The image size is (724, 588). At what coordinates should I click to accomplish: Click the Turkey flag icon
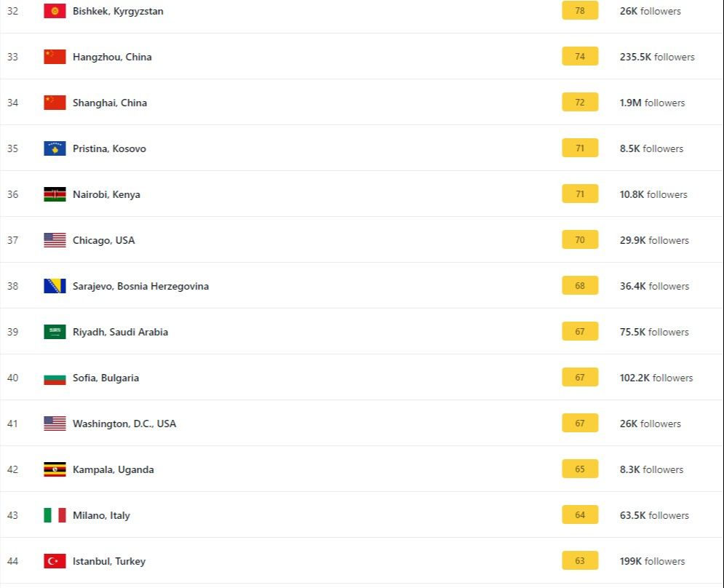coord(55,561)
